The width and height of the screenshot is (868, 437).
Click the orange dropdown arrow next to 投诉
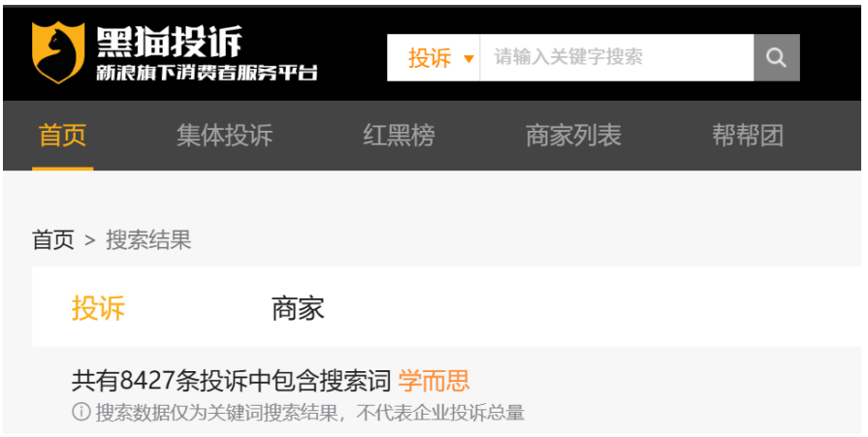pos(468,59)
